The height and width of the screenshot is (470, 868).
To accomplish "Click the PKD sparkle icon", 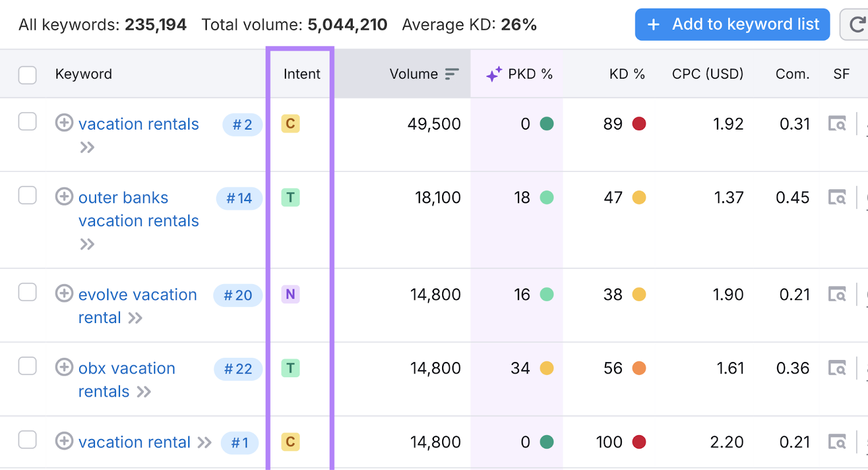I will pyautogui.click(x=494, y=74).
